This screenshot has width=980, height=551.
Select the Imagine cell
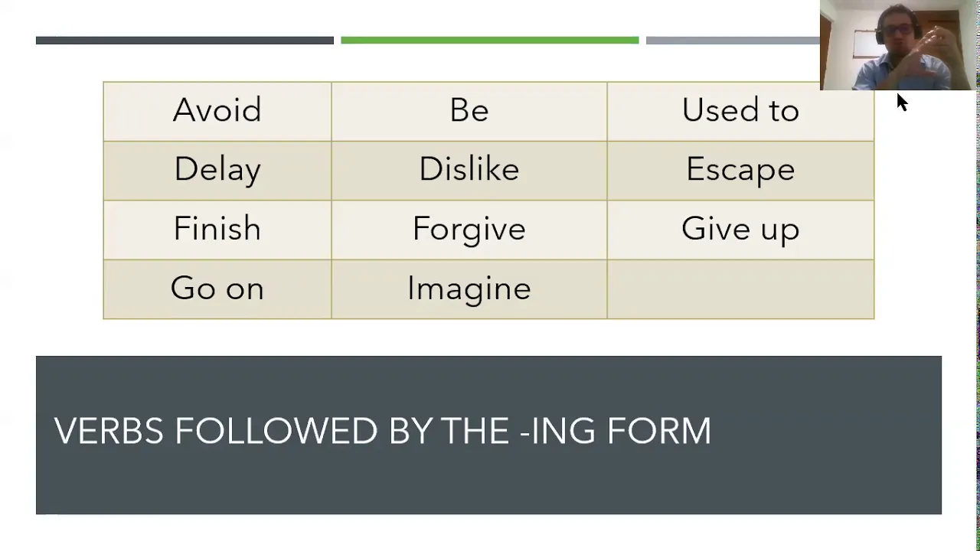(469, 289)
